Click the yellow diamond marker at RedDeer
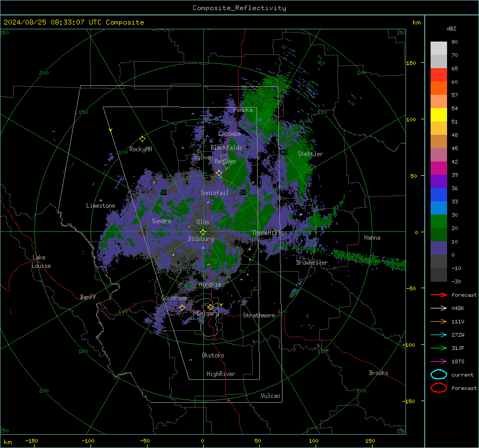The width and height of the screenshot is (479, 448). pos(219,173)
